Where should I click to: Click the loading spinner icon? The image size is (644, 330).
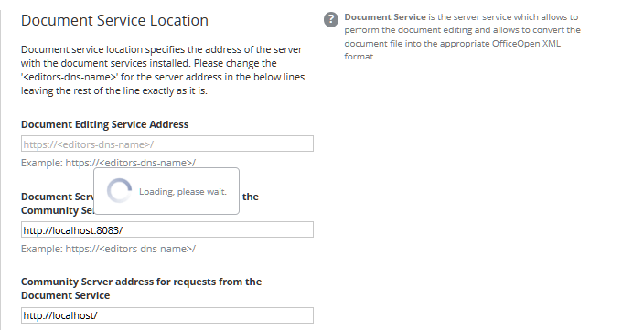coord(119,191)
